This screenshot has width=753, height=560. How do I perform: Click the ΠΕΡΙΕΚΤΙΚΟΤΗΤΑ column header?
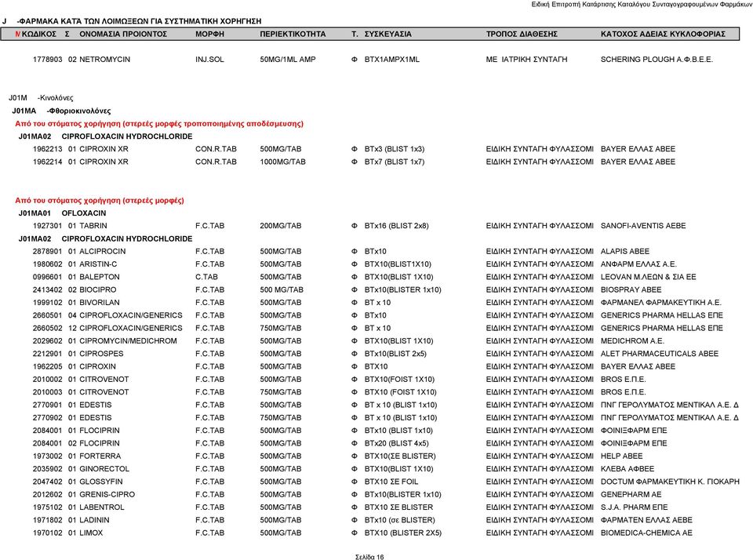coord(293,34)
